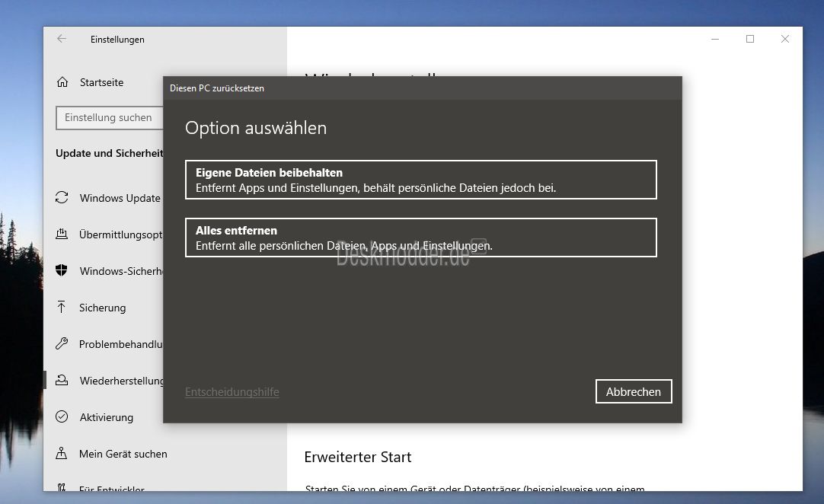The image size is (824, 504).
Task: Open the Entscheidungshilfe link
Action: click(x=232, y=392)
